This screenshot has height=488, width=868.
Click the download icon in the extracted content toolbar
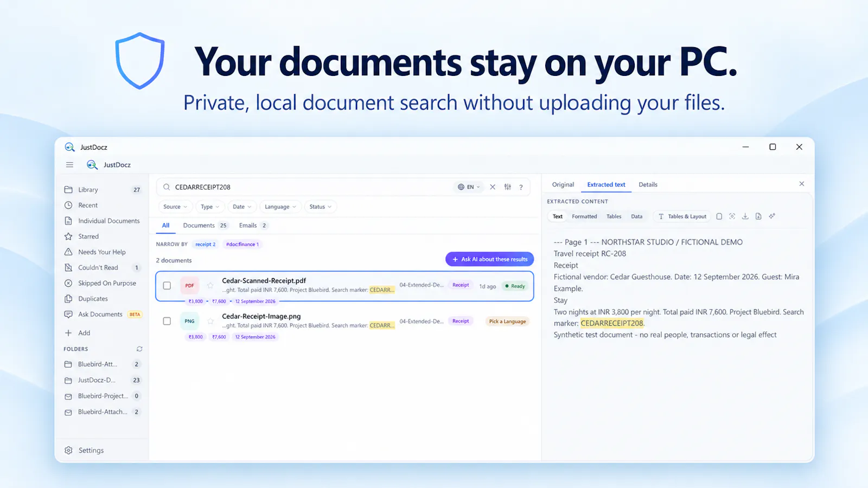745,216
